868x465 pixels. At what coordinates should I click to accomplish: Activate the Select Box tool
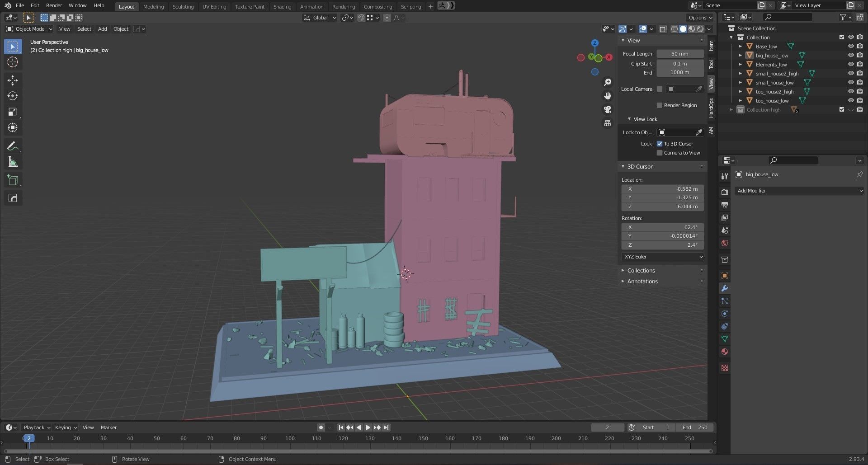click(x=13, y=46)
